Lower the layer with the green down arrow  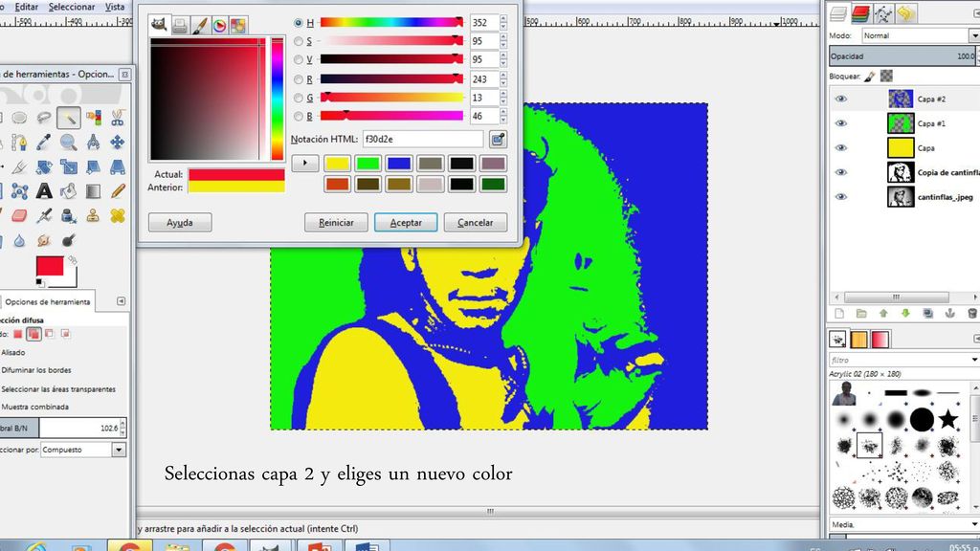click(x=905, y=313)
